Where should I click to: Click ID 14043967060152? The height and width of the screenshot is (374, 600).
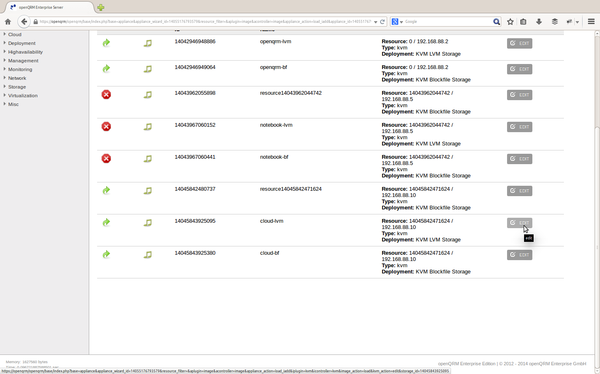coord(195,125)
